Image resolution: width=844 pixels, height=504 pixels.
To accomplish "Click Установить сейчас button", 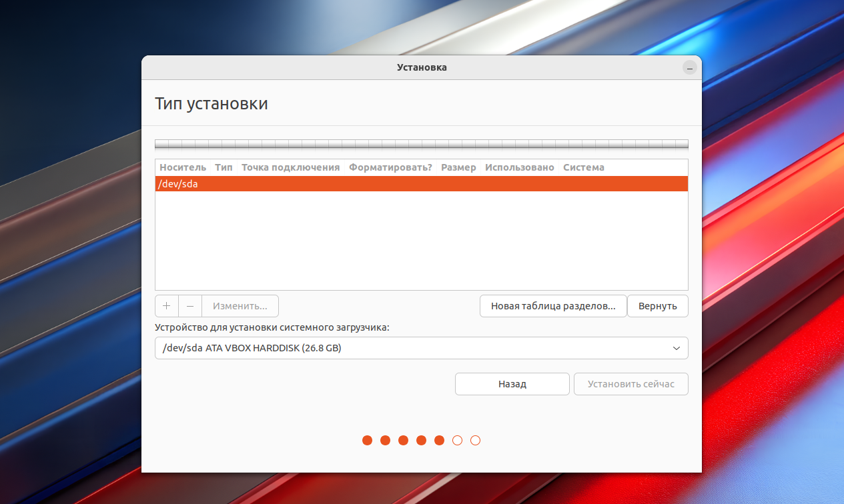I will tap(630, 384).
